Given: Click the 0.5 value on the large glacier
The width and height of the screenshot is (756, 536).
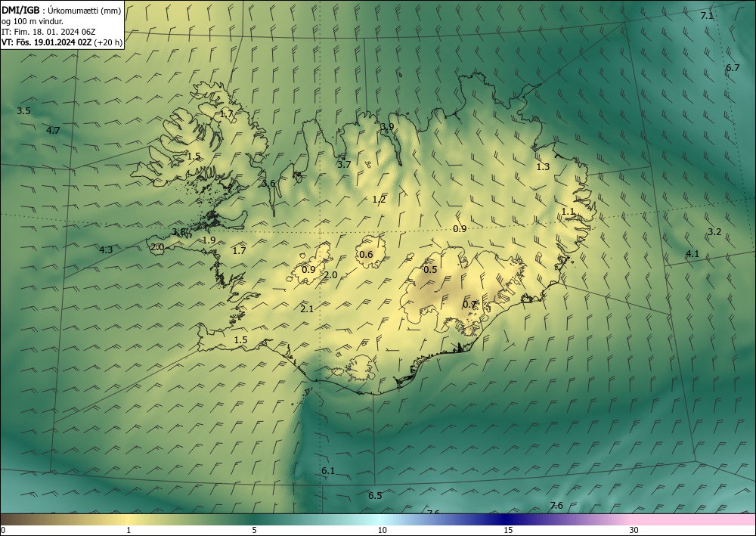Looking at the screenshot, I should point(430,269).
